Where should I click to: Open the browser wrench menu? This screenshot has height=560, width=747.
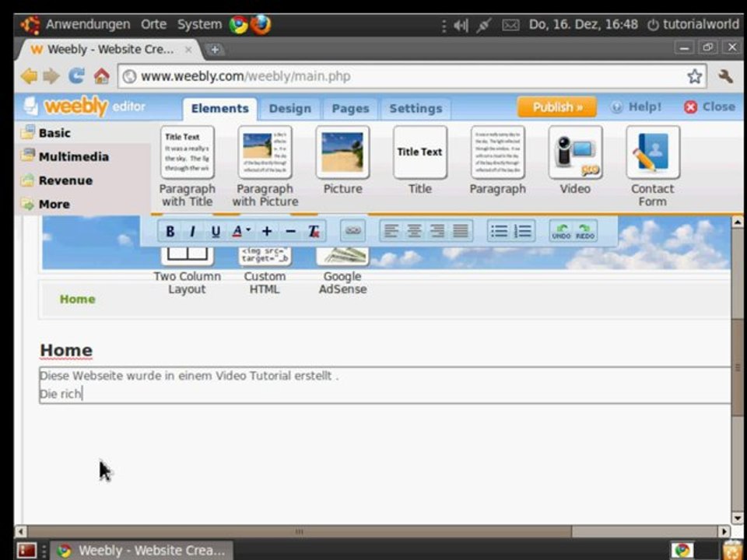click(725, 76)
